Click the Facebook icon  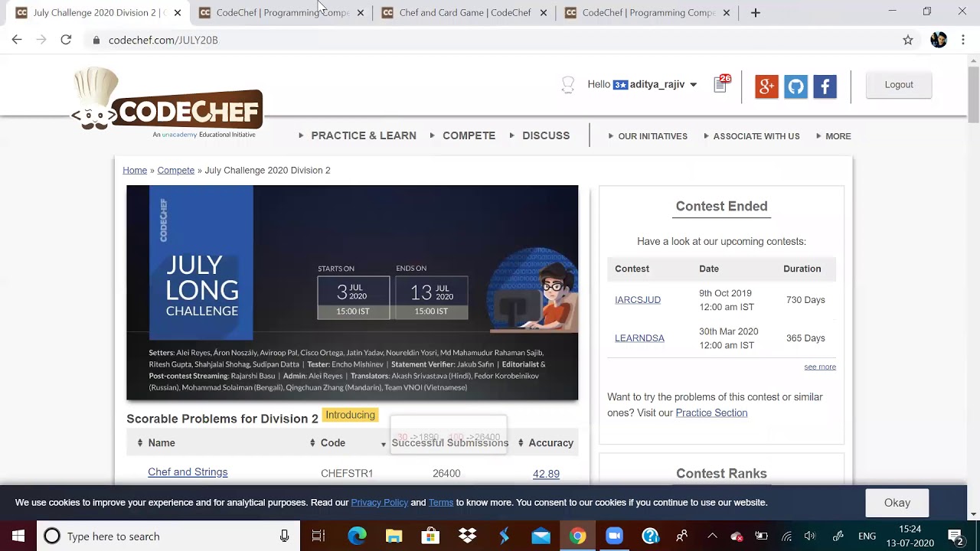[x=825, y=86]
